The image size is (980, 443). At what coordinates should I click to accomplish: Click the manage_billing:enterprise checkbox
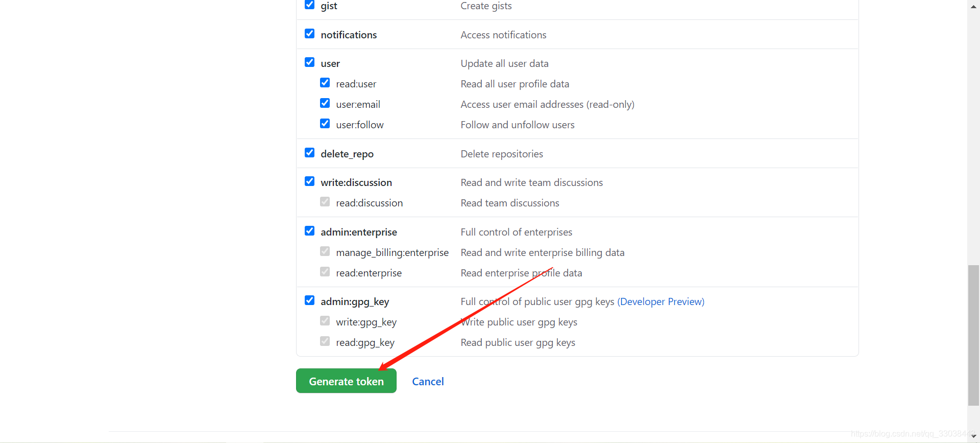pyautogui.click(x=325, y=251)
